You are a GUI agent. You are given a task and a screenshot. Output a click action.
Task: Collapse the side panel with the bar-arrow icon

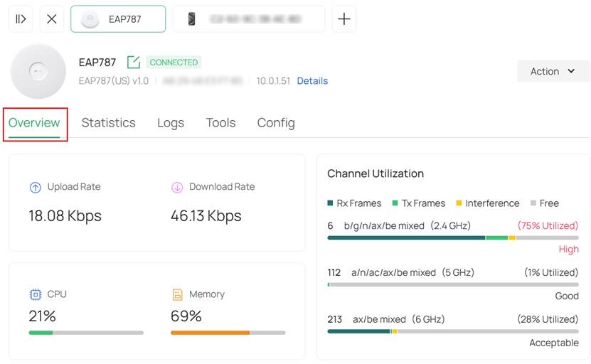[x=21, y=19]
